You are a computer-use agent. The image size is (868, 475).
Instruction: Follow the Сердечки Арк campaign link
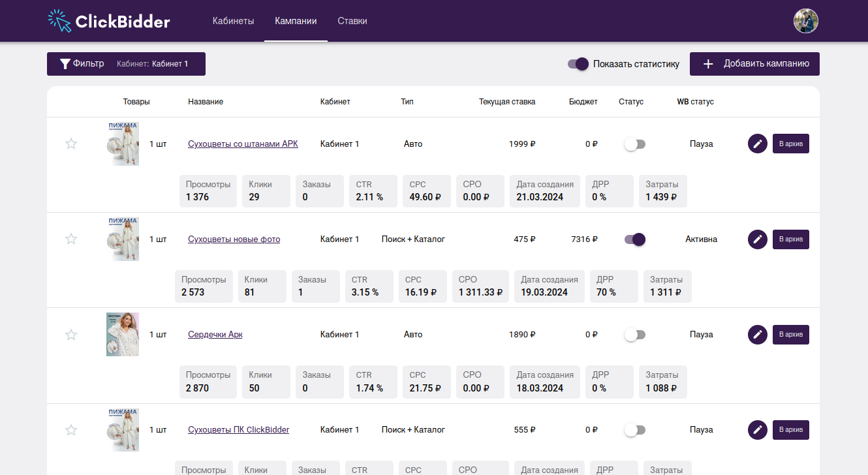[215, 335]
